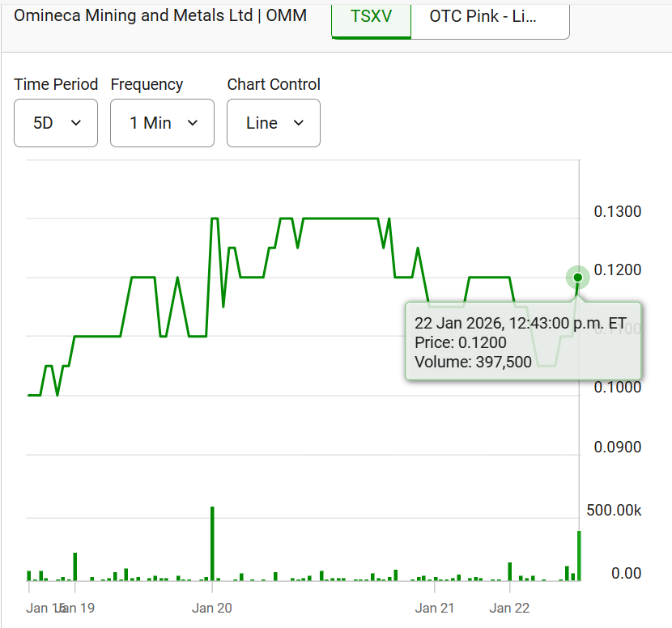Click the 'Frequency' label
Image resolution: width=672 pixels, height=628 pixels.
(147, 84)
